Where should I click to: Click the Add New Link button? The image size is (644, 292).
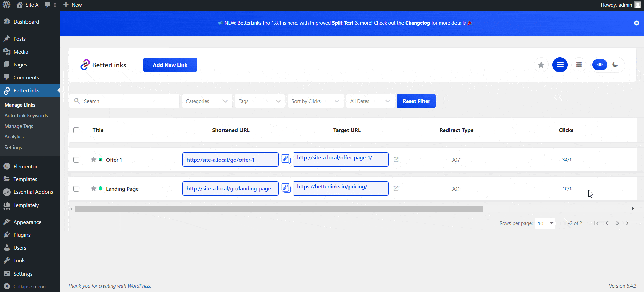click(x=170, y=65)
